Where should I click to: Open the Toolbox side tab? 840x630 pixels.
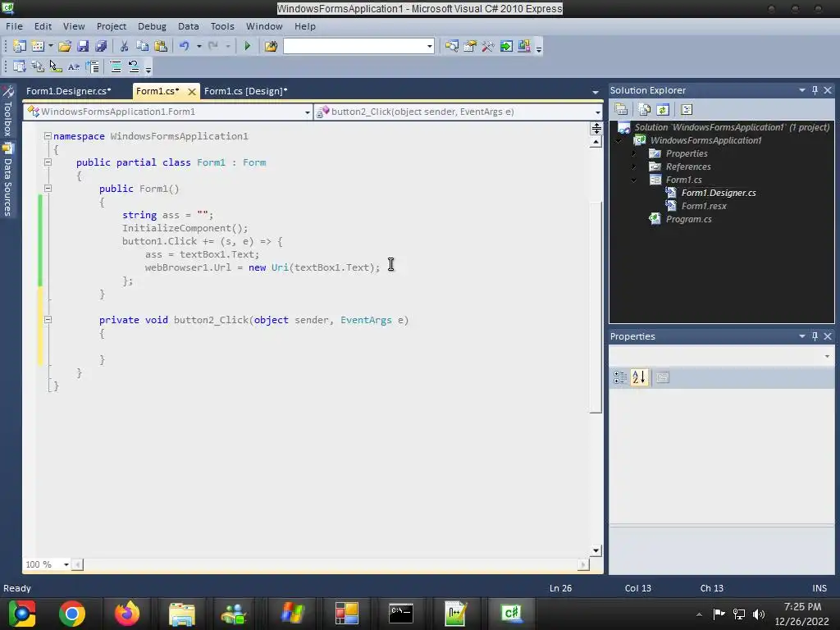tap(7, 112)
